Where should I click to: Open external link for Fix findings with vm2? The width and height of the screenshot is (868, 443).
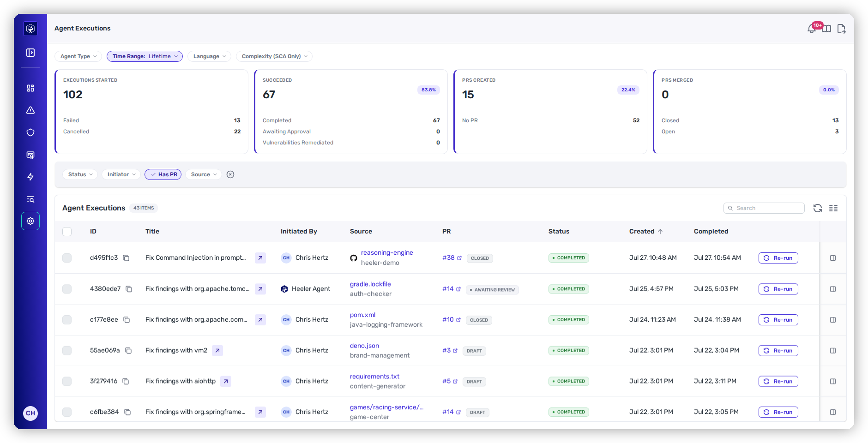point(217,351)
